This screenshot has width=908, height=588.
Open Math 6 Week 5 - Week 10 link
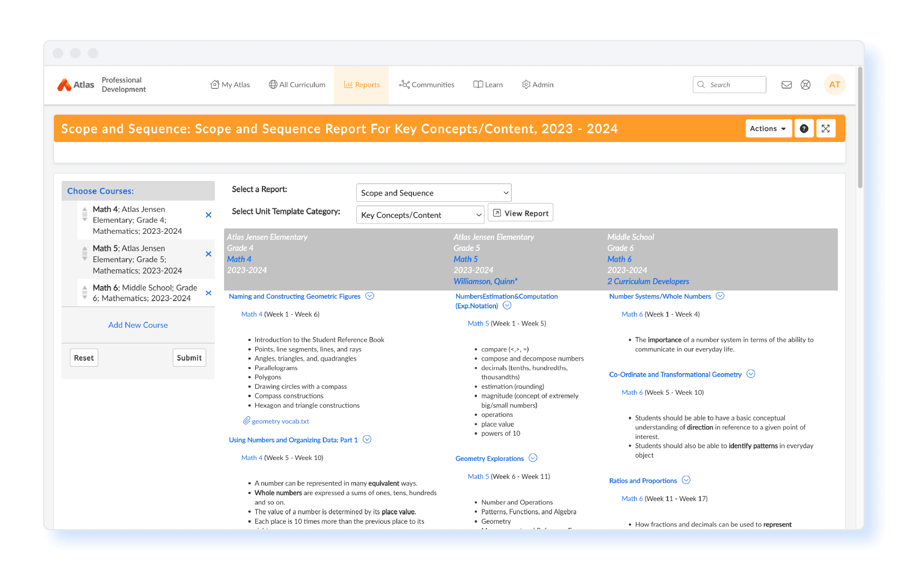click(632, 393)
